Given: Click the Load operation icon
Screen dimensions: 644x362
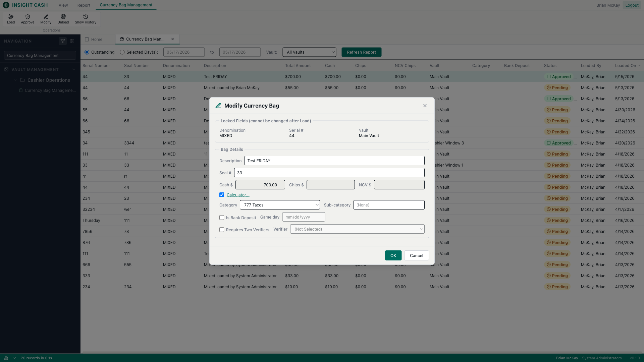Looking at the screenshot, I should pyautogui.click(x=11, y=17).
